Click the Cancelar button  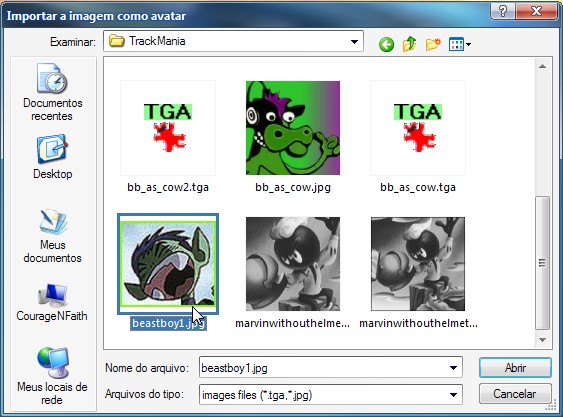pyautogui.click(x=515, y=394)
